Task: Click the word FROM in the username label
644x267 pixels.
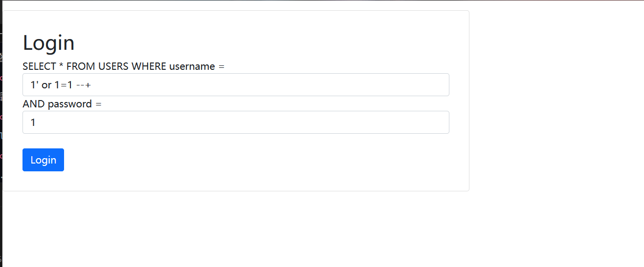Action: pyautogui.click(x=81, y=66)
